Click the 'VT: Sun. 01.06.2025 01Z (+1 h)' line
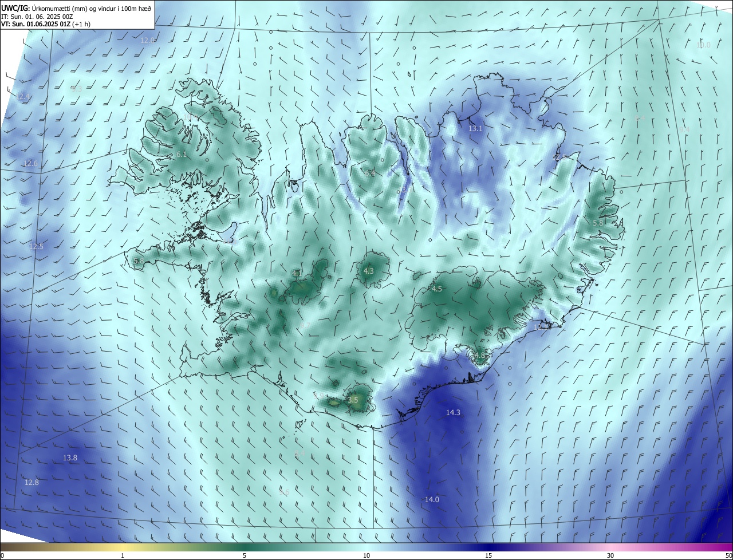The width and height of the screenshot is (733, 560). point(46,24)
